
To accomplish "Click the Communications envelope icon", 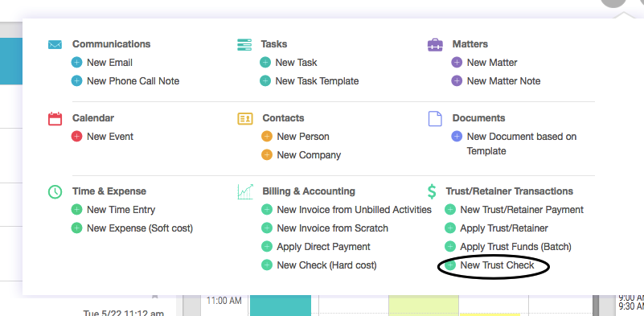I will coord(55,44).
